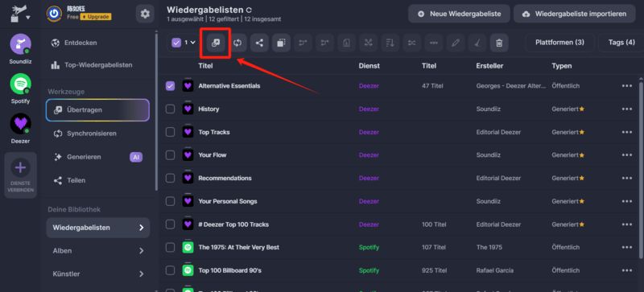The width and height of the screenshot is (644, 292).
Task: Click Neue Wiedergabeliste button
Action: click(459, 14)
